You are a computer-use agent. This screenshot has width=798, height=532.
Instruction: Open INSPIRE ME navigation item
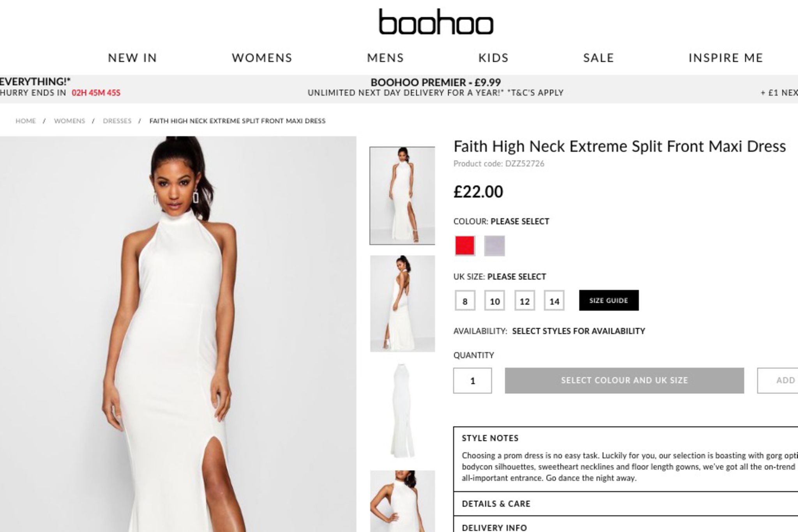click(726, 58)
